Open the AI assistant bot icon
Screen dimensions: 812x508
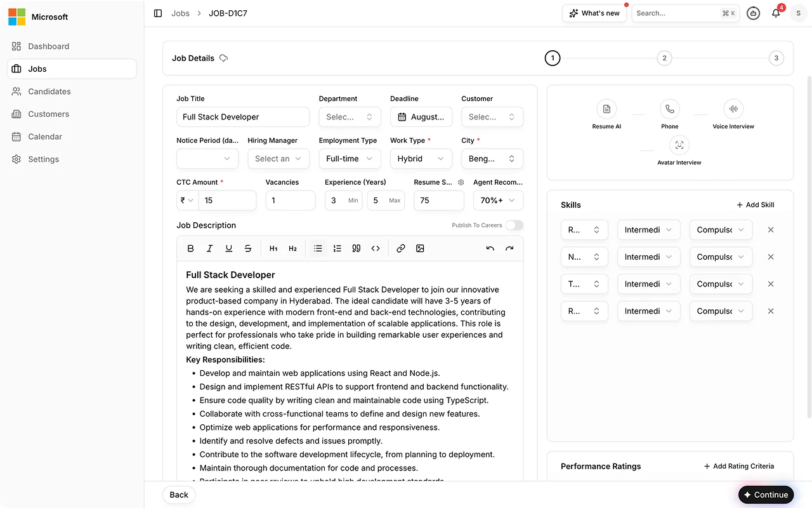pyautogui.click(x=753, y=13)
